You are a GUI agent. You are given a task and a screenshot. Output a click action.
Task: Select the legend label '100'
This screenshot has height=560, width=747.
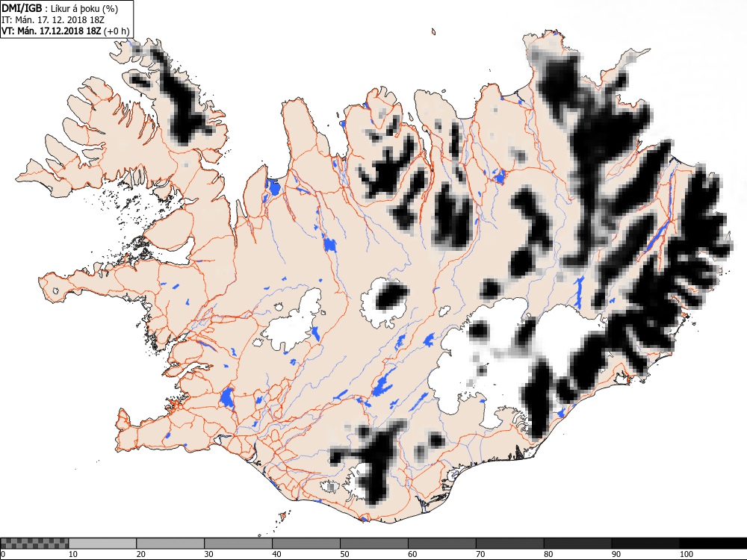pyautogui.click(x=686, y=554)
